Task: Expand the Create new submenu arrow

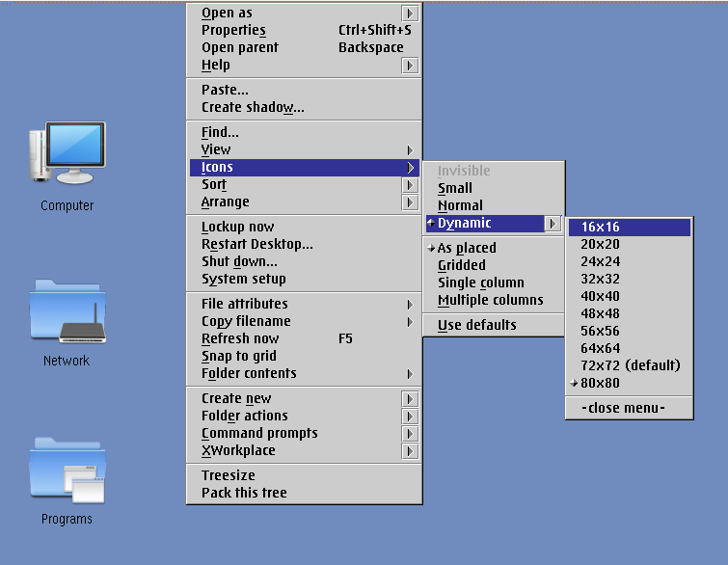Action: (410, 399)
